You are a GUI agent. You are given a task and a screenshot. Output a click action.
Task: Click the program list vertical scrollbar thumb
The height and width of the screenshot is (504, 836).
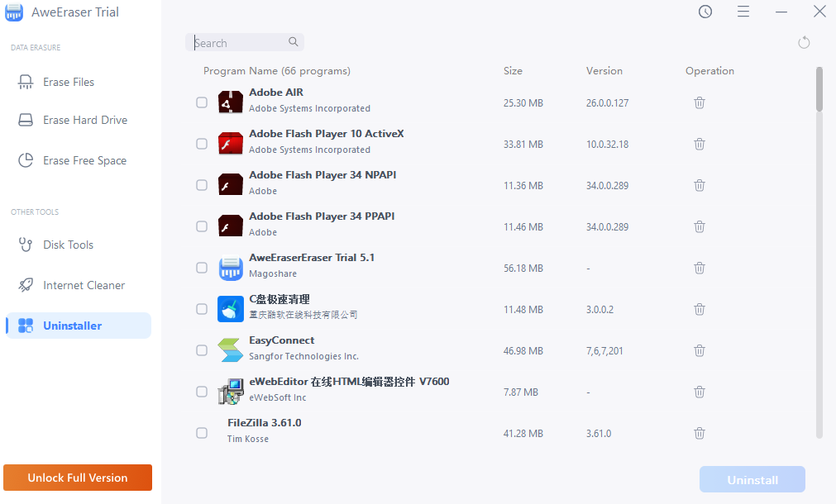(819, 89)
